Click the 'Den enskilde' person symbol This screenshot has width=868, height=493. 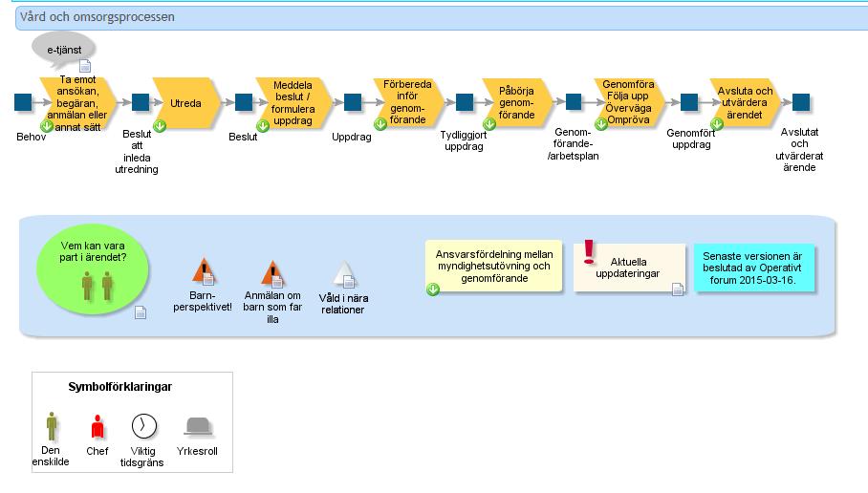(51, 427)
